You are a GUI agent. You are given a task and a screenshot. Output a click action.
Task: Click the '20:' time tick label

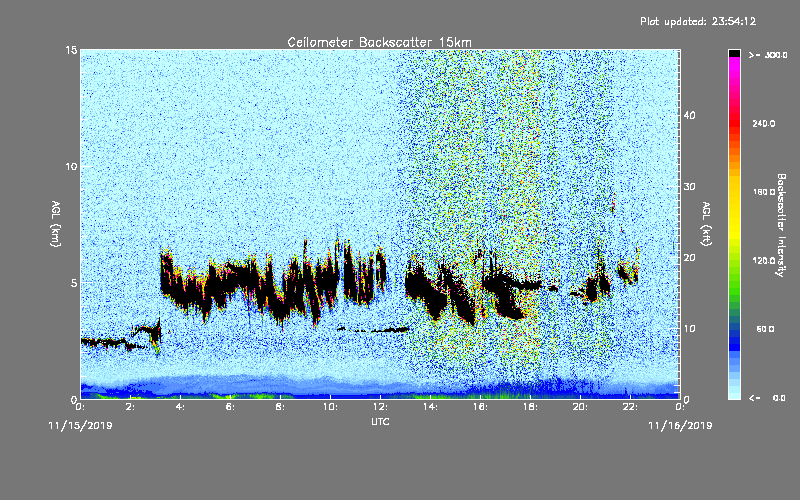coord(581,407)
